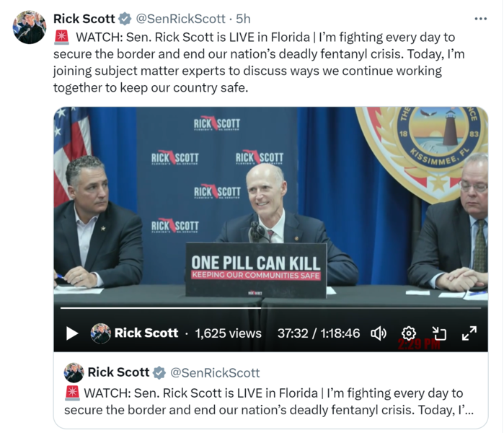Image resolution: width=504 pixels, height=433 pixels.
Task: Open the quoted tweet's profile avatar
Action: click(74, 372)
